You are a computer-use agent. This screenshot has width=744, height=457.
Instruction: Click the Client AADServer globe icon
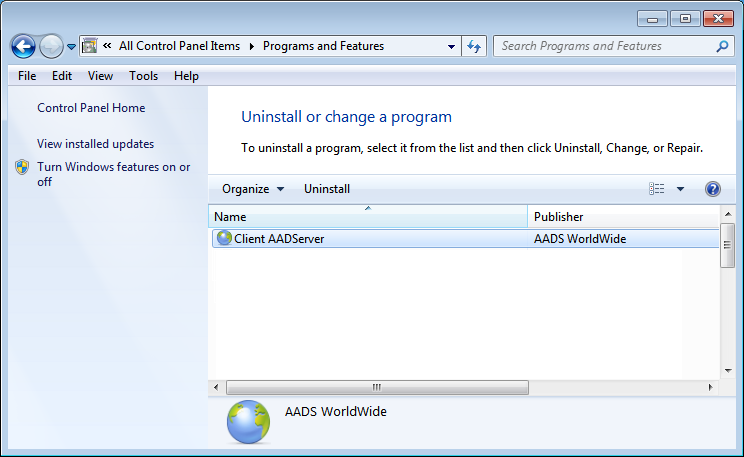(x=224, y=239)
